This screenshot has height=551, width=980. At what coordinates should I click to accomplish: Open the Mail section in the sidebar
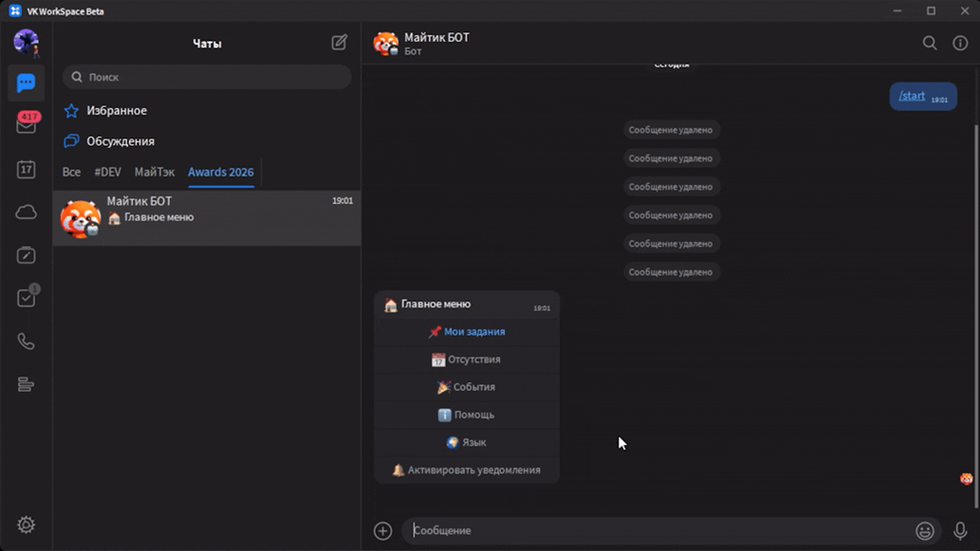[26, 125]
